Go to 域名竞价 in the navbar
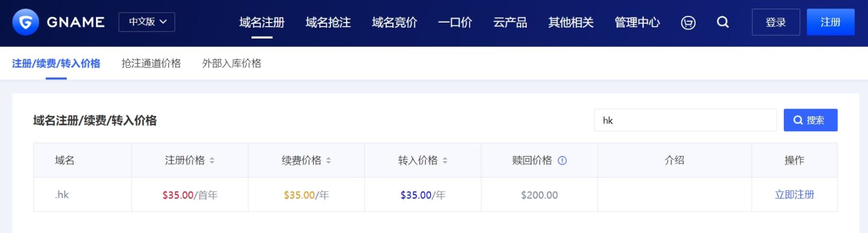Screen dimensions: 868x233 pyautogui.click(x=394, y=23)
